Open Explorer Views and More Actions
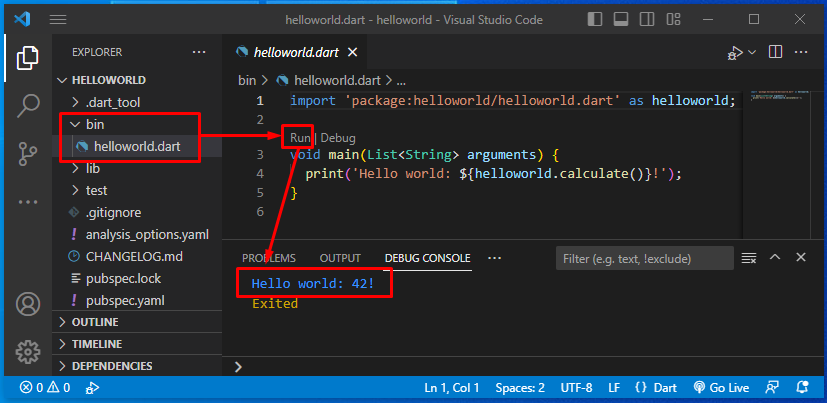This screenshot has height=403, width=827. (199, 52)
